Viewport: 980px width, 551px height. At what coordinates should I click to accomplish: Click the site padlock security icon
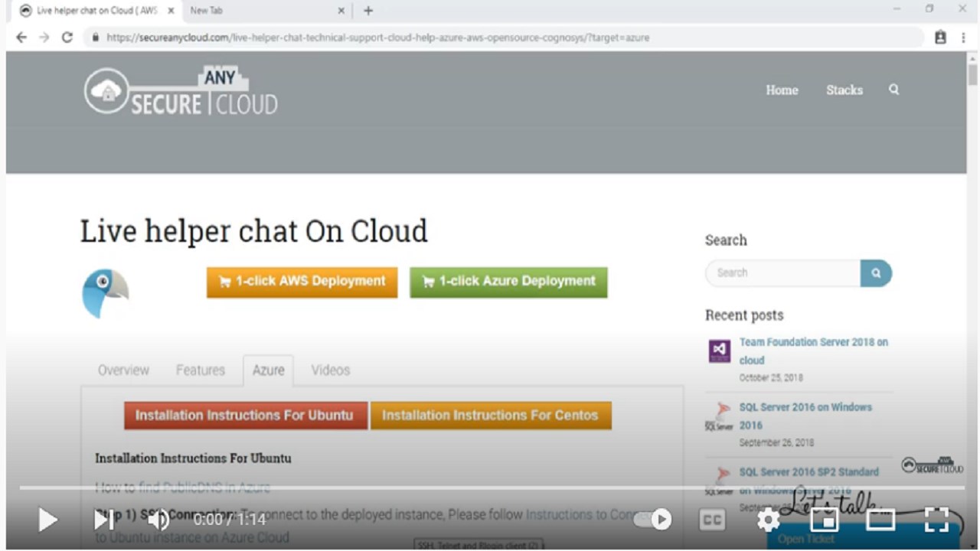coord(96,37)
